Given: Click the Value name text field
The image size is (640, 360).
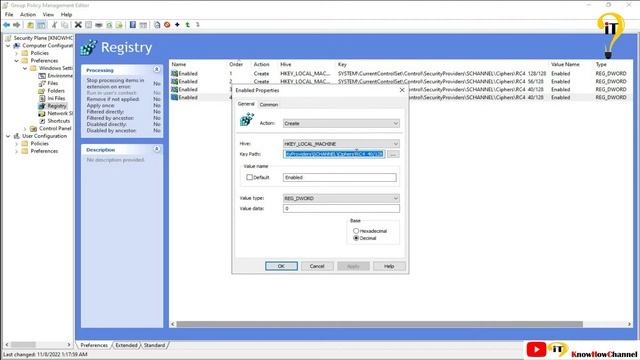Looking at the screenshot, I should point(340,177).
